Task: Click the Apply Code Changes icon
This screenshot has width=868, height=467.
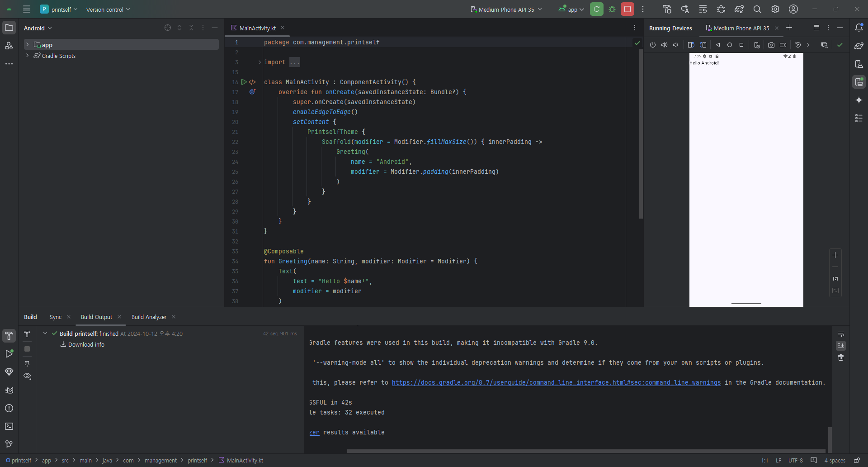Action: coord(703,9)
